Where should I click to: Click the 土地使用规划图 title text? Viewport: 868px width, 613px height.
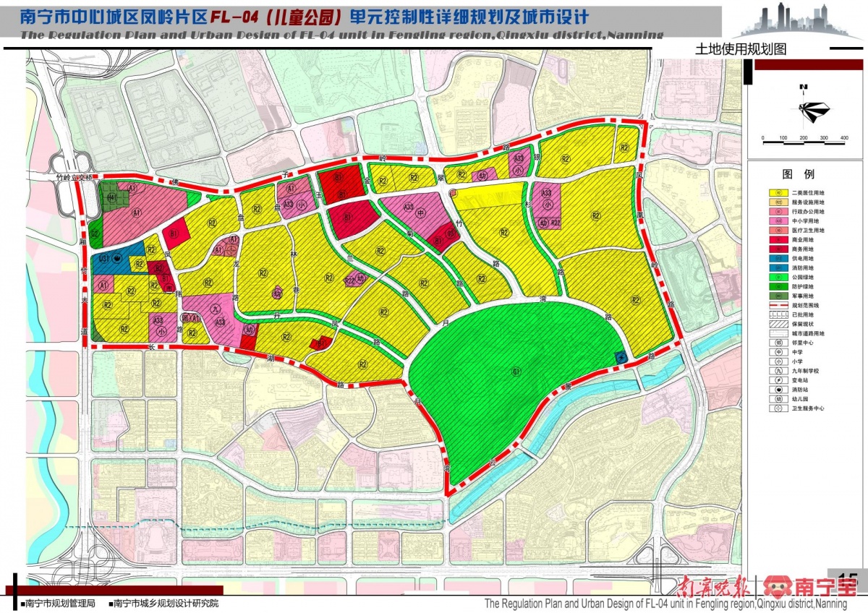(740, 49)
